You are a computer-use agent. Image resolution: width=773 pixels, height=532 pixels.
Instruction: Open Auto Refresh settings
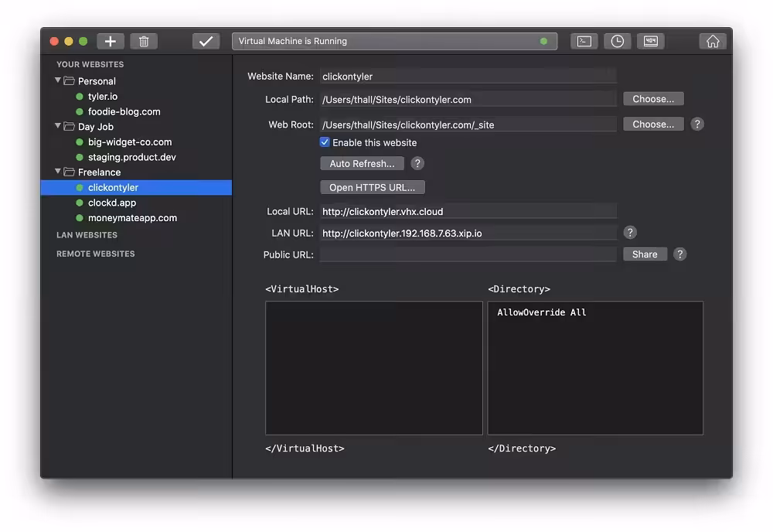362,164
